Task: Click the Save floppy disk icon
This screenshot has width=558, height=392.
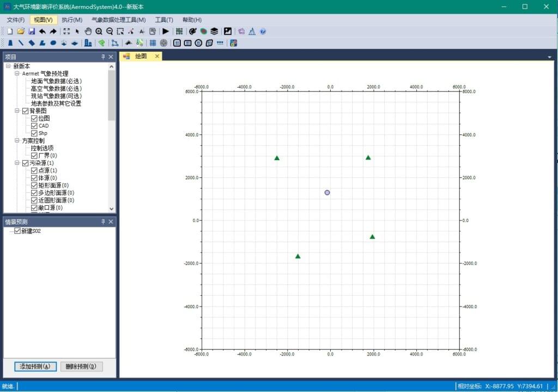Action: [x=32, y=32]
